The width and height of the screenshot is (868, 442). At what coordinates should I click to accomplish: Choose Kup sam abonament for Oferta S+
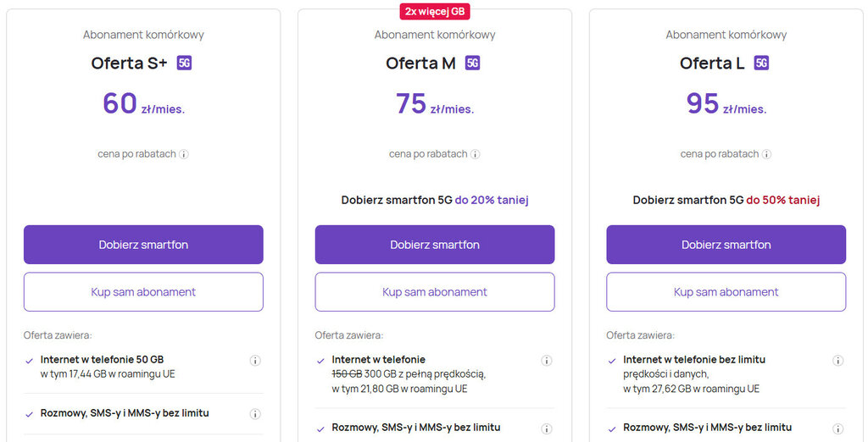[x=143, y=292]
